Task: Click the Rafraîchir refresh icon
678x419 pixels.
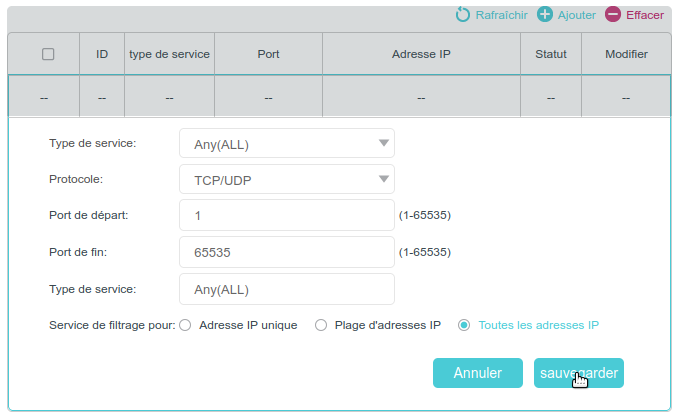Action: tap(463, 15)
